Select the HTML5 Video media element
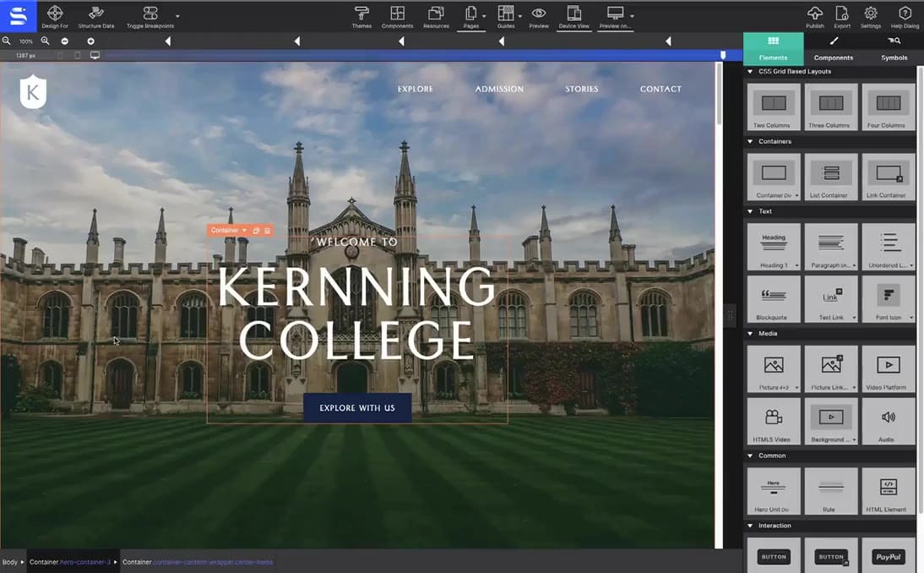924x573 pixels. [x=773, y=421]
